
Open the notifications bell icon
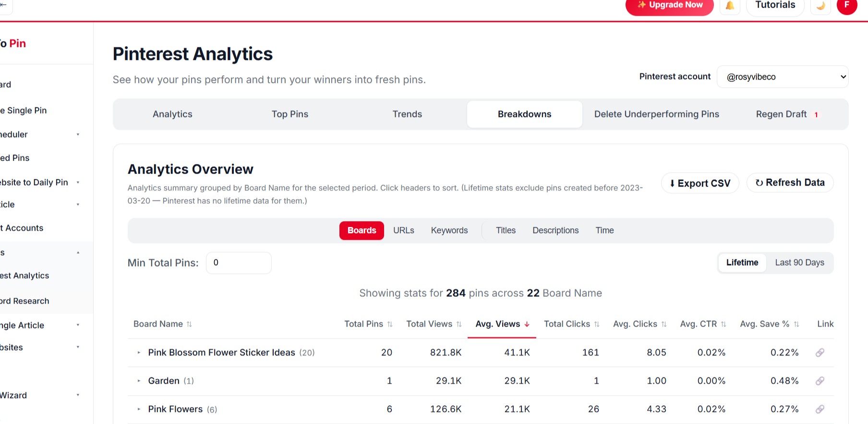[x=730, y=6]
